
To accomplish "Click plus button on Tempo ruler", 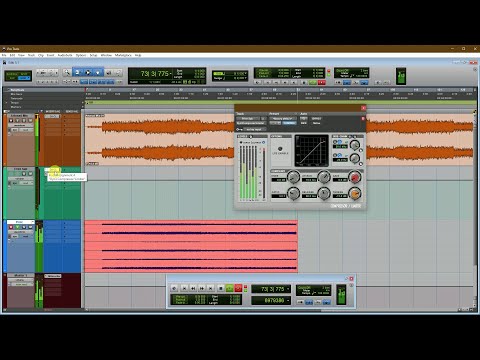I will click(83, 103).
